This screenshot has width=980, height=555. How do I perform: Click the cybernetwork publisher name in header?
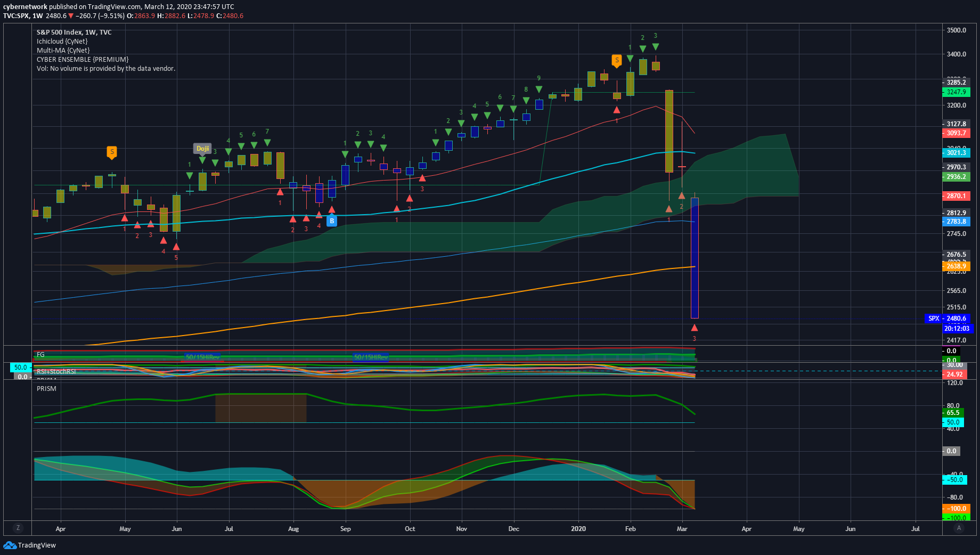tap(25, 6)
